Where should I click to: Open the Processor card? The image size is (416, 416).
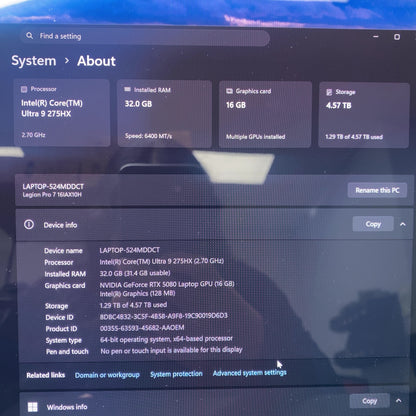click(62, 113)
